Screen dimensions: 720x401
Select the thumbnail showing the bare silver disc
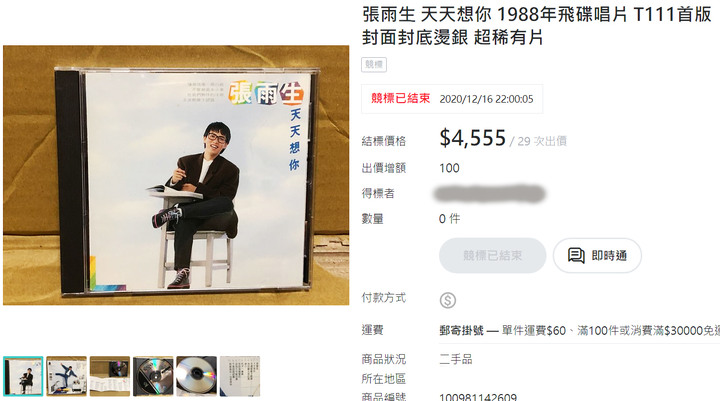[197, 376]
